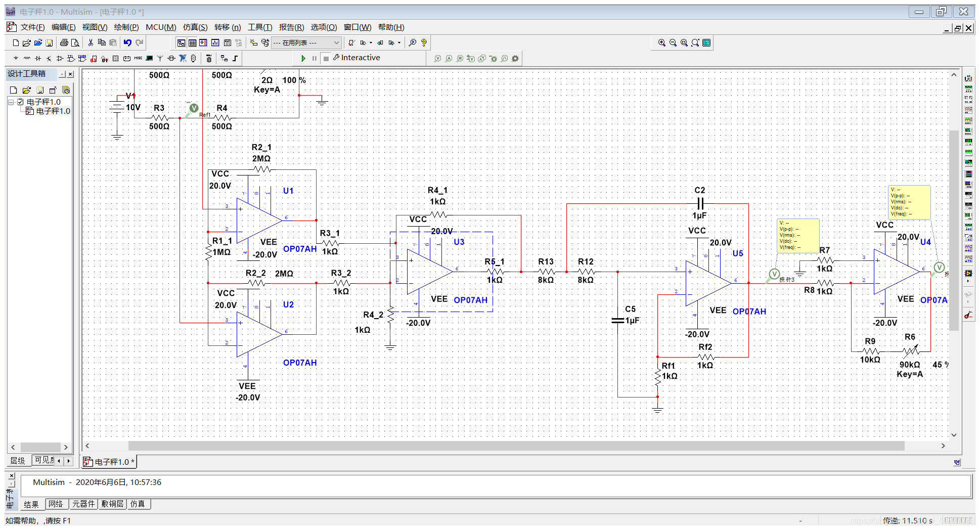Start the simulation with the green Run button
980x530 pixels.
(x=303, y=58)
